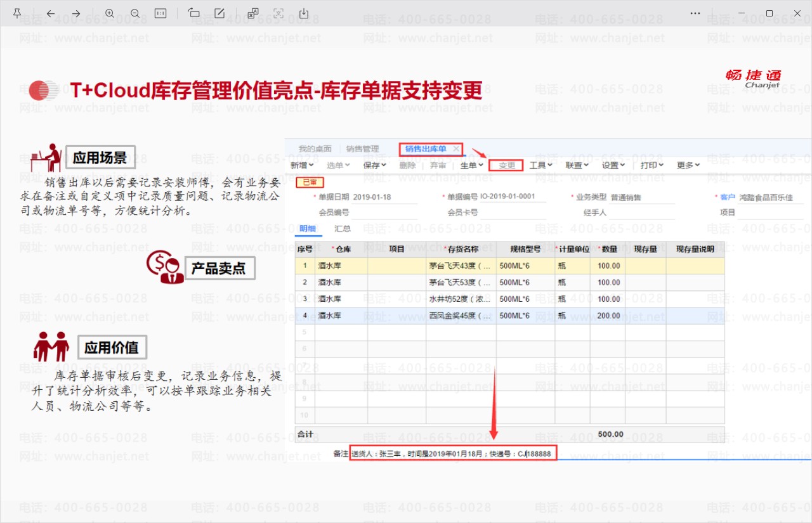The width and height of the screenshot is (812, 523).
Task: Click the quantity cell 200.00
Action: click(609, 315)
